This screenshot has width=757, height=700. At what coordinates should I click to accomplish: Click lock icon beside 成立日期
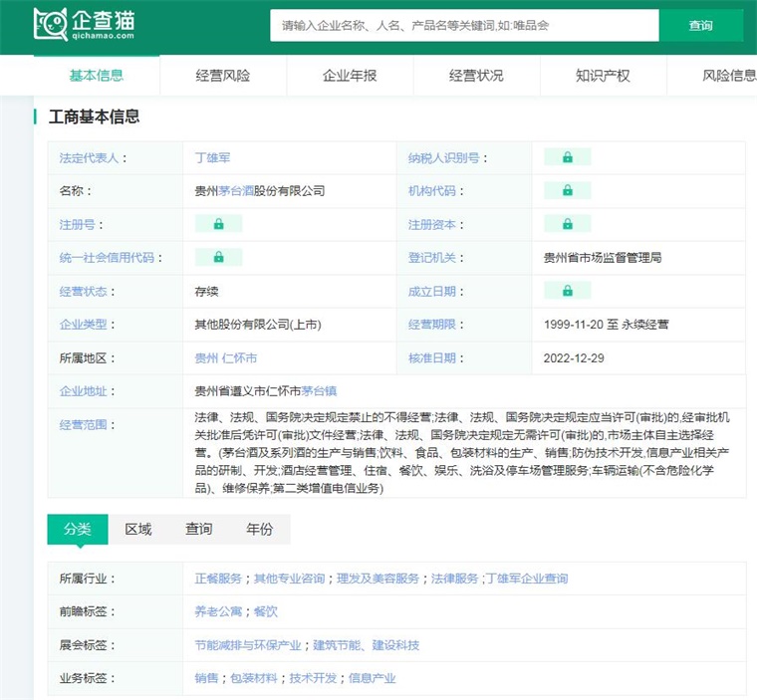coord(567,291)
